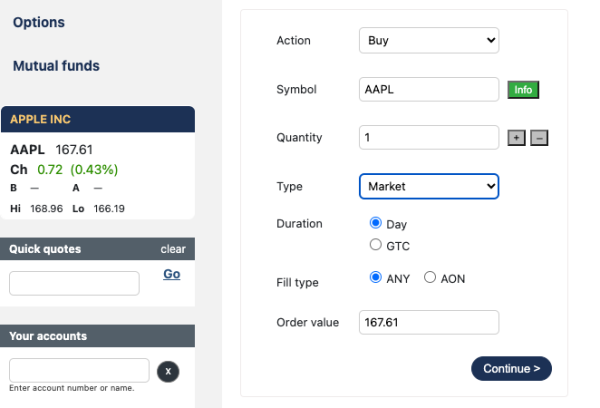
Task: Click the Continue button
Action: [511, 368]
